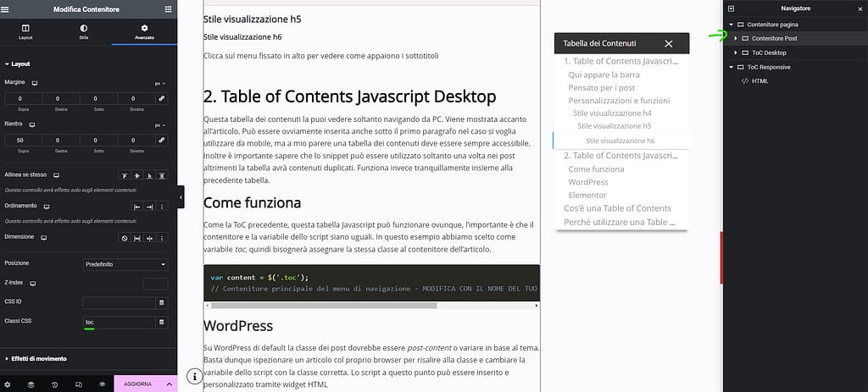Collapse the ToC Responsive tree item
868x392 pixels.
pyautogui.click(x=731, y=66)
